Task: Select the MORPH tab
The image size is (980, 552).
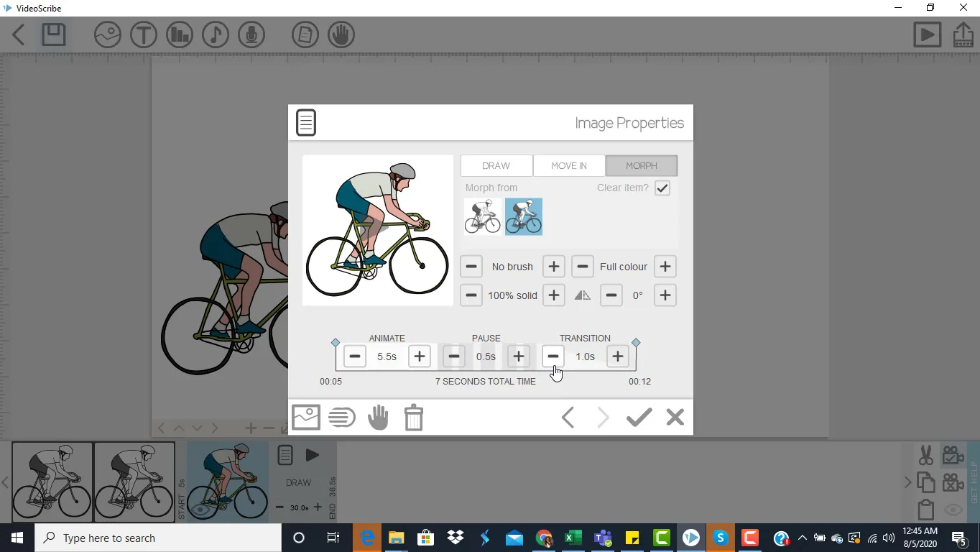Action: (x=642, y=165)
